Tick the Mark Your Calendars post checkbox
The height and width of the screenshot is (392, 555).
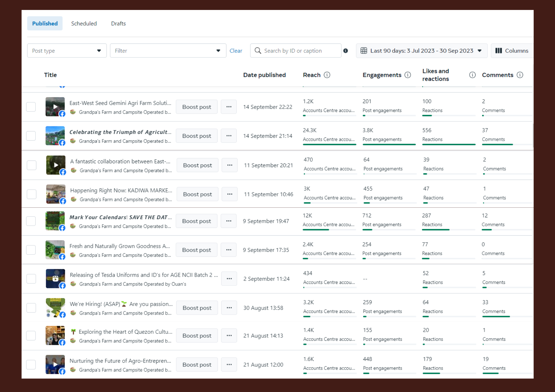tap(31, 221)
